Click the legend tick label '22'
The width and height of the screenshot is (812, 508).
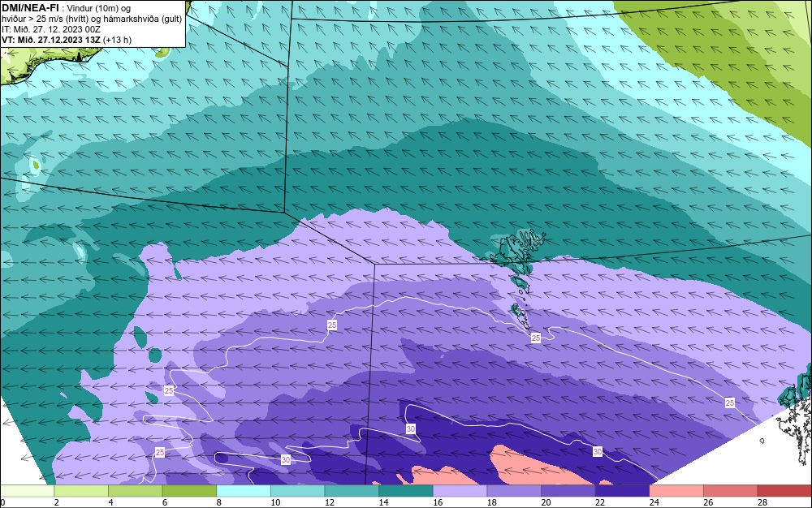point(600,502)
